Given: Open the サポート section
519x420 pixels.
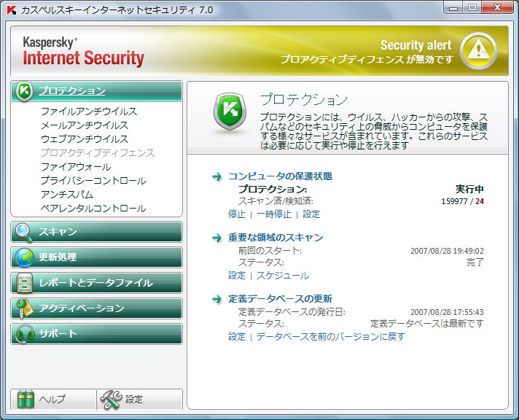Looking at the screenshot, I should 96,334.
